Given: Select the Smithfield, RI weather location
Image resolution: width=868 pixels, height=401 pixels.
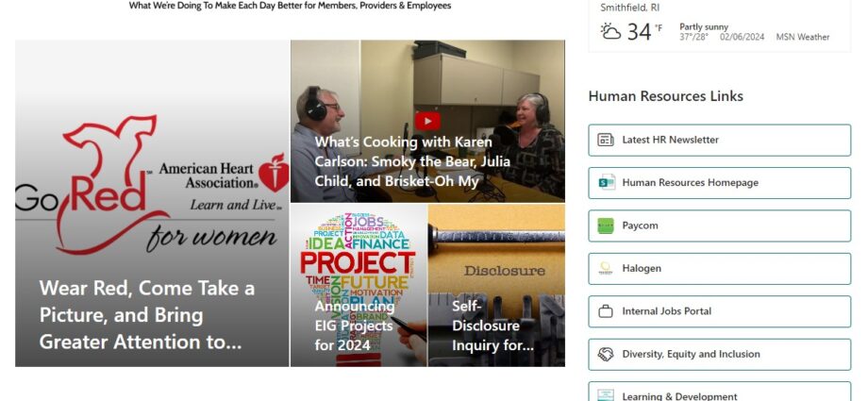Looking at the screenshot, I should (629, 8).
